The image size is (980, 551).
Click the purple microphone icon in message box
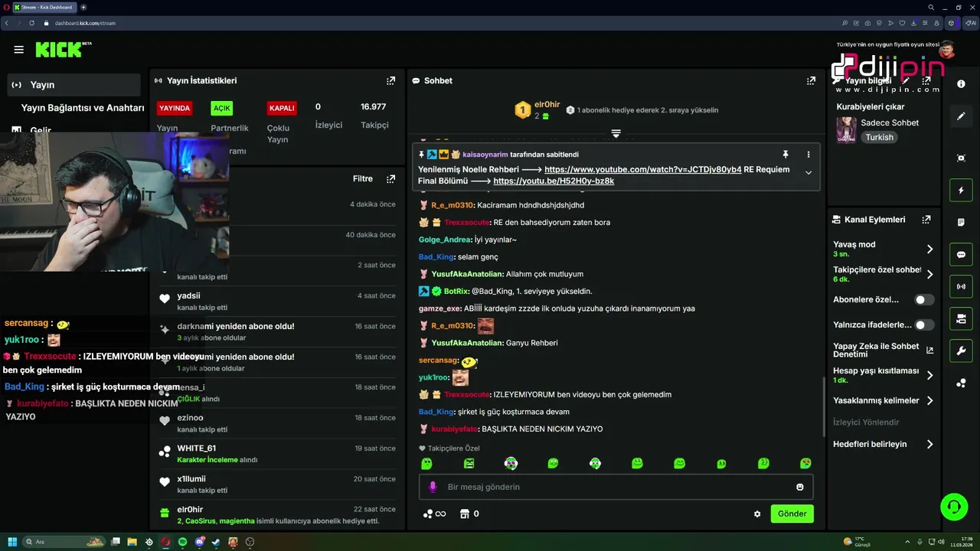pyautogui.click(x=433, y=487)
